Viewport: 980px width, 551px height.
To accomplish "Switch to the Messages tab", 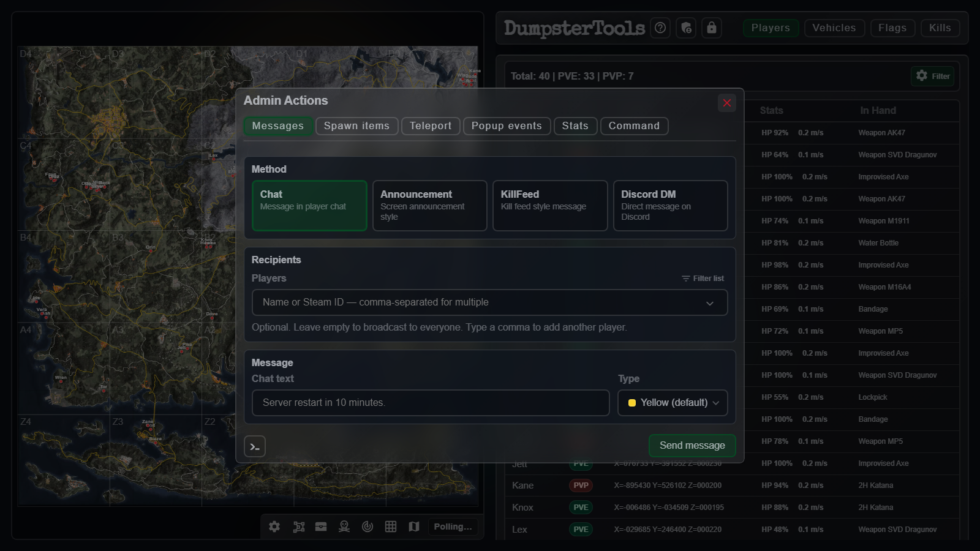I will [x=278, y=126].
